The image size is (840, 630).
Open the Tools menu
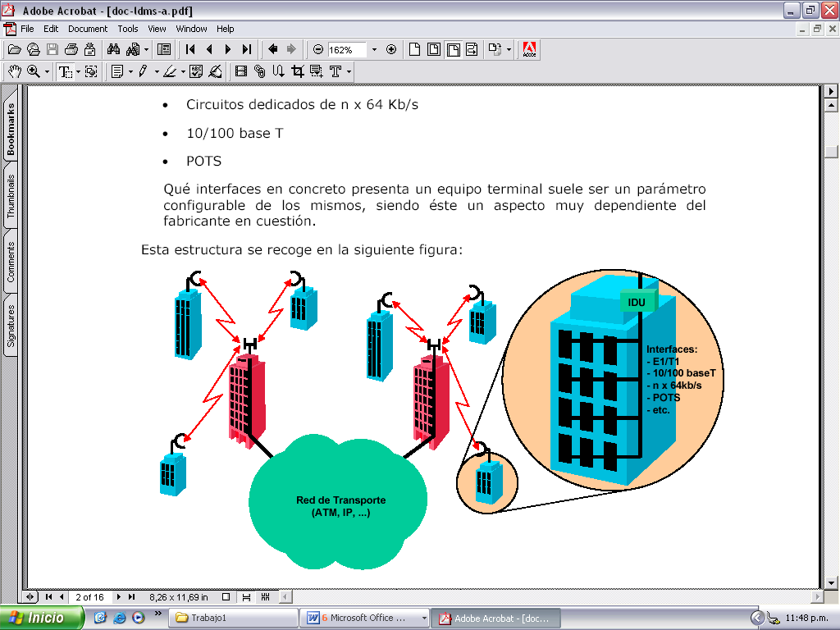(128, 29)
